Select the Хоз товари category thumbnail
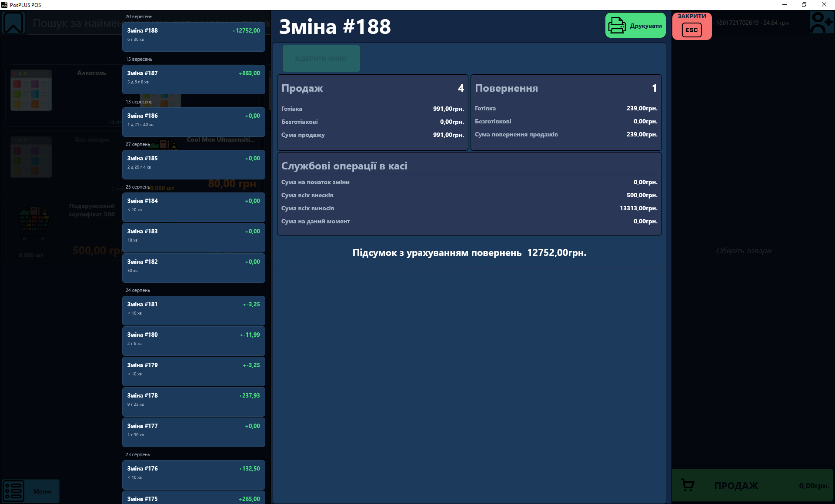The image size is (835, 504). [x=31, y=157]
